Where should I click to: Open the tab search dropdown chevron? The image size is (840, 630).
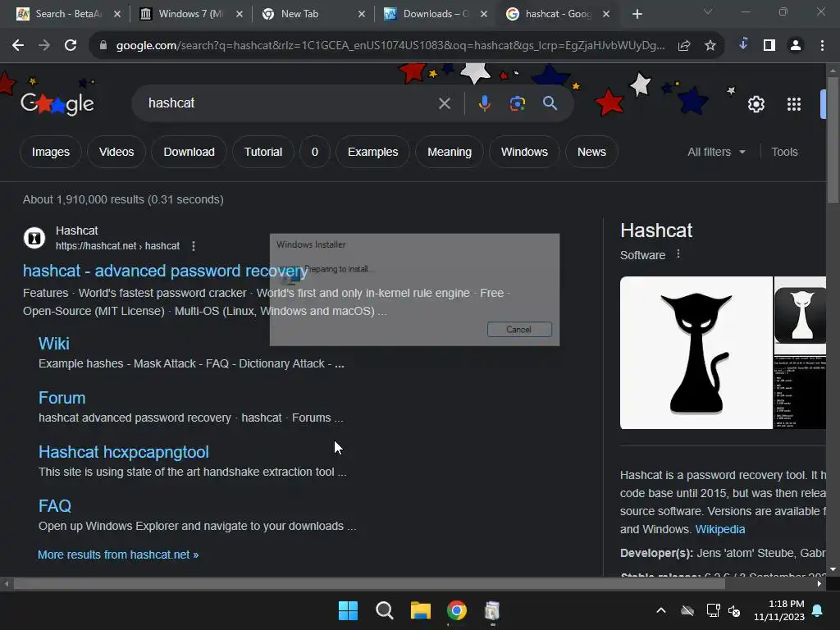pyautogui.click(x=708, y=11)
